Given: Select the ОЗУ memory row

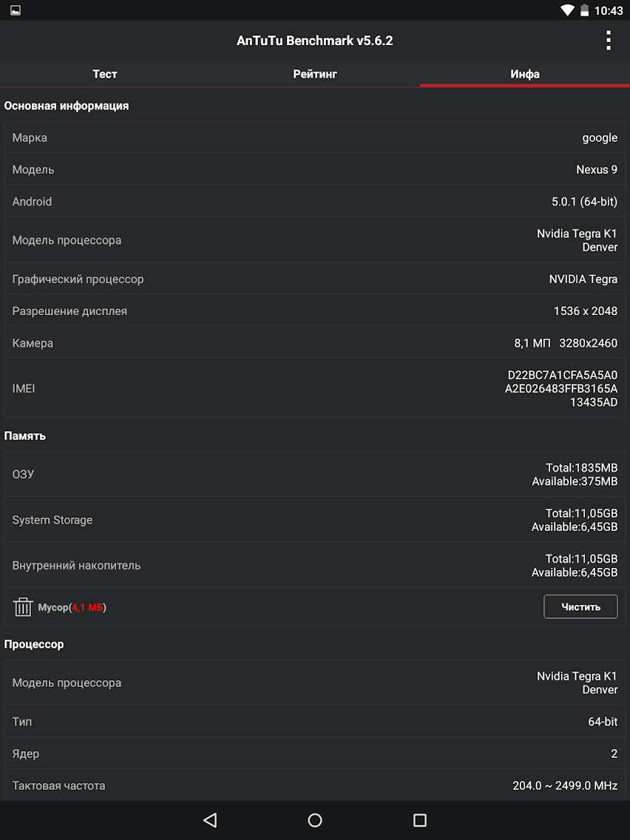Looking at the screenshot, I should (x=315, y=474).
